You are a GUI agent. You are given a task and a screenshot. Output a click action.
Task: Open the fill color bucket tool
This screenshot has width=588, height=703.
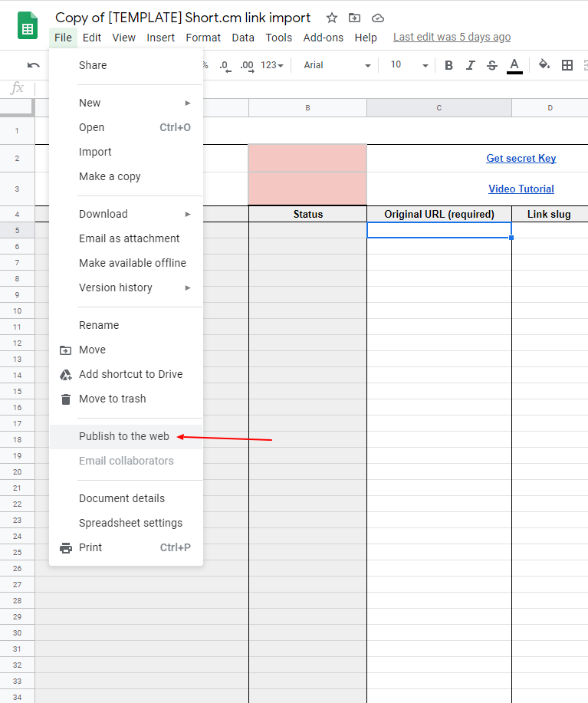[x=544, y=64]
